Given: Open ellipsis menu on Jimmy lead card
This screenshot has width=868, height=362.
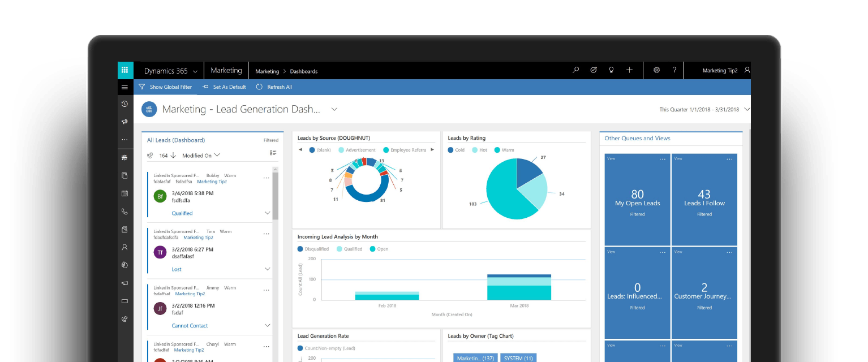Looking at the screenshot, I should 267,290.
